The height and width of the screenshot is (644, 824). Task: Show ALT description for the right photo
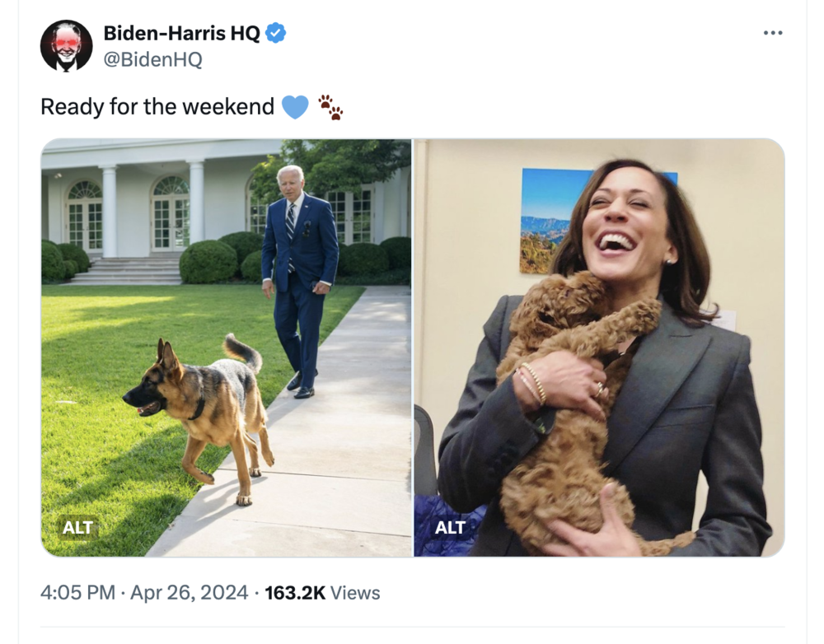click(450, 527)
